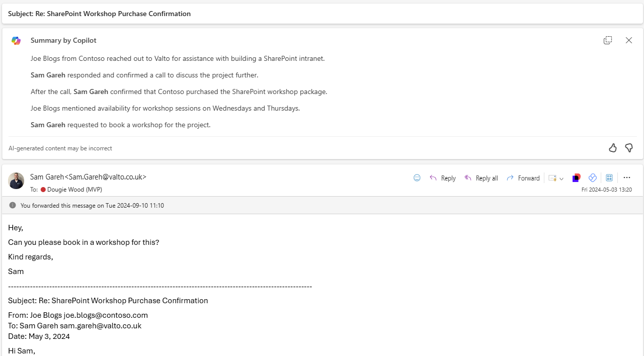Screen dimensions: 644x356
Task: Open the red and blue add-in icon
Action: pos(577,177)
